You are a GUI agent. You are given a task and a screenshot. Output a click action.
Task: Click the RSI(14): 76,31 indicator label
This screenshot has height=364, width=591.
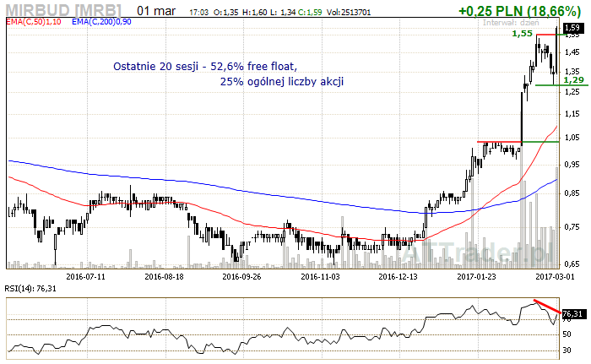coord(30,289)
